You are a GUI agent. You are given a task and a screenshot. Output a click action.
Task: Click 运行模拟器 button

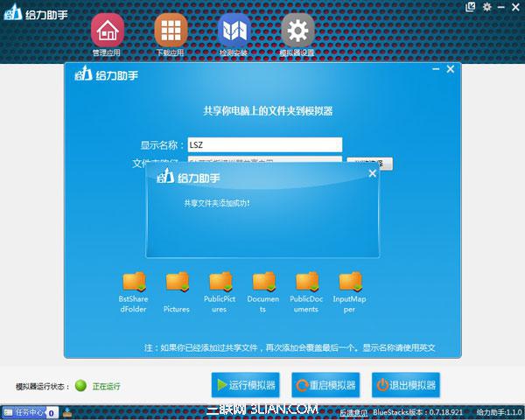tap(245, 385)
